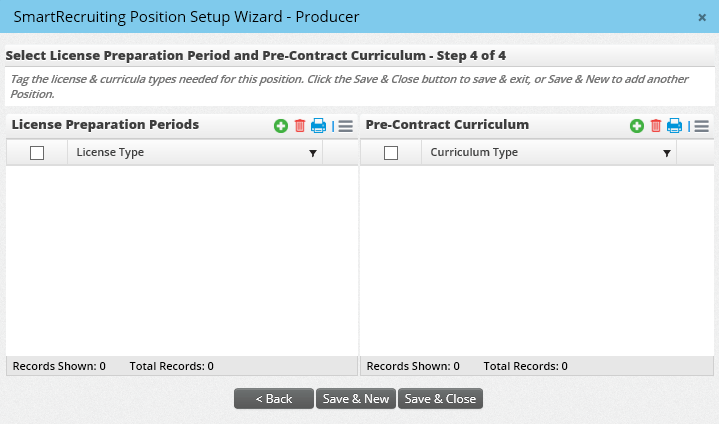Add a new License Preparation Period record
Screen dimensions: 719x424
pyautogui.click(x=281, y=126)
